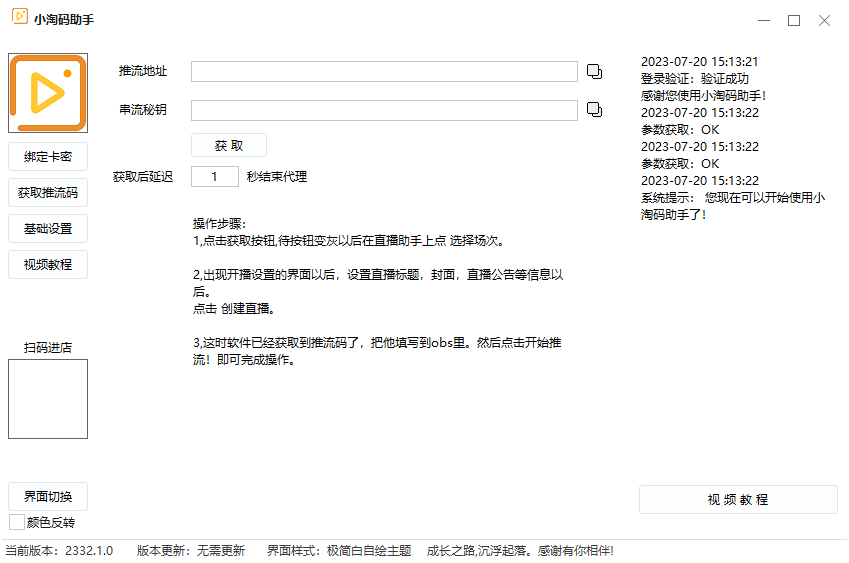Click the 成长之路,沉浮起落 status message
The height and width of the screenshot is (563, 849).
point(520,551)
